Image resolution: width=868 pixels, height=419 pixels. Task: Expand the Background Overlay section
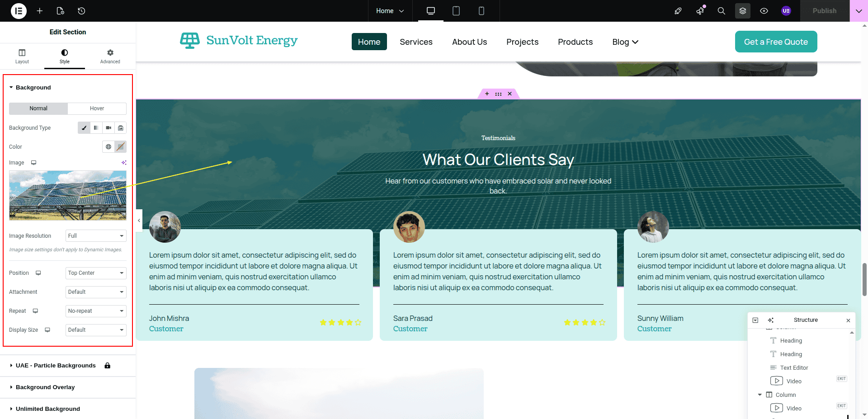[45, 387]
